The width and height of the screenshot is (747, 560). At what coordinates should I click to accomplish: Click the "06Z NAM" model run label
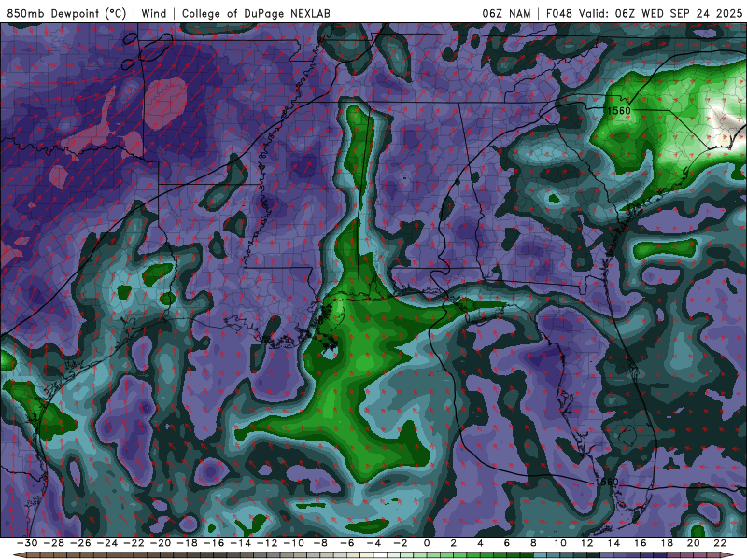[x=506, y=14]
